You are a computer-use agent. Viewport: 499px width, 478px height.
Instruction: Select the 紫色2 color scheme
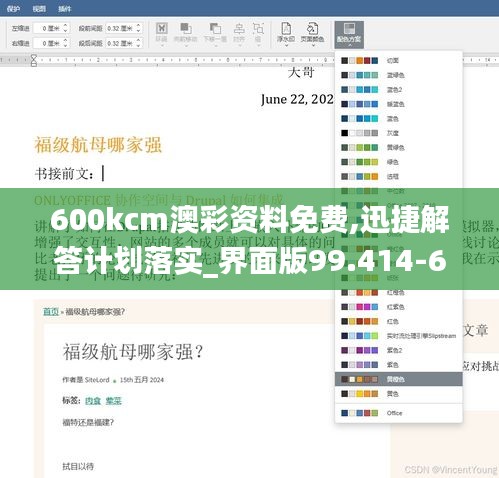coord(399,350)
